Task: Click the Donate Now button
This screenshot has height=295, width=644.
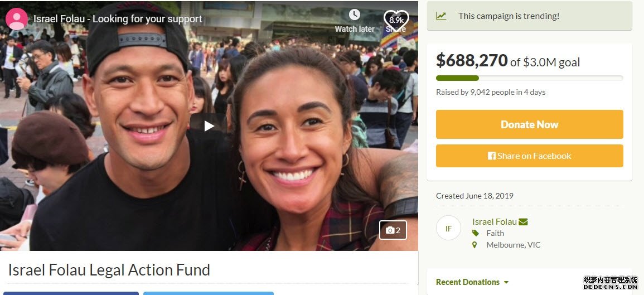Action: click(x=529, y=124)
